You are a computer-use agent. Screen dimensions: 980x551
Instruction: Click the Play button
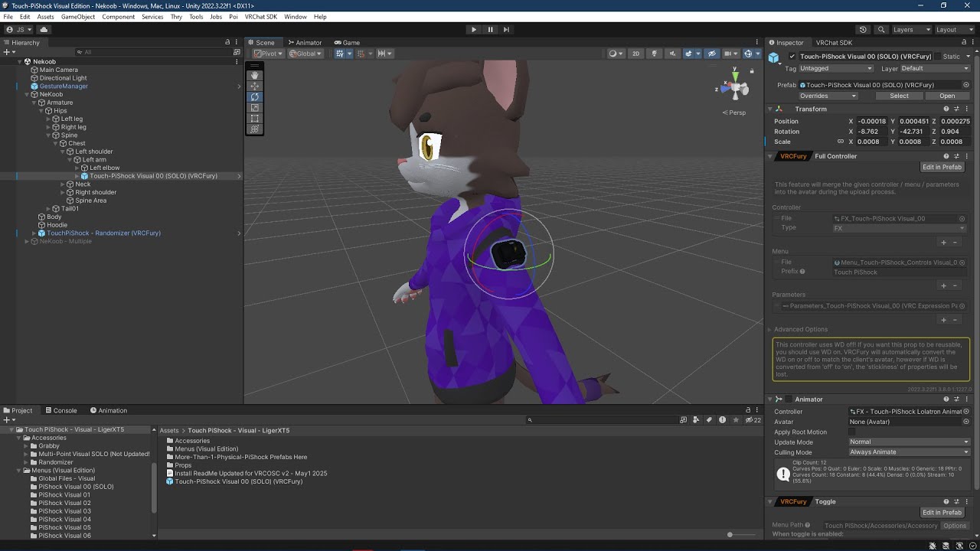[473, 29]
